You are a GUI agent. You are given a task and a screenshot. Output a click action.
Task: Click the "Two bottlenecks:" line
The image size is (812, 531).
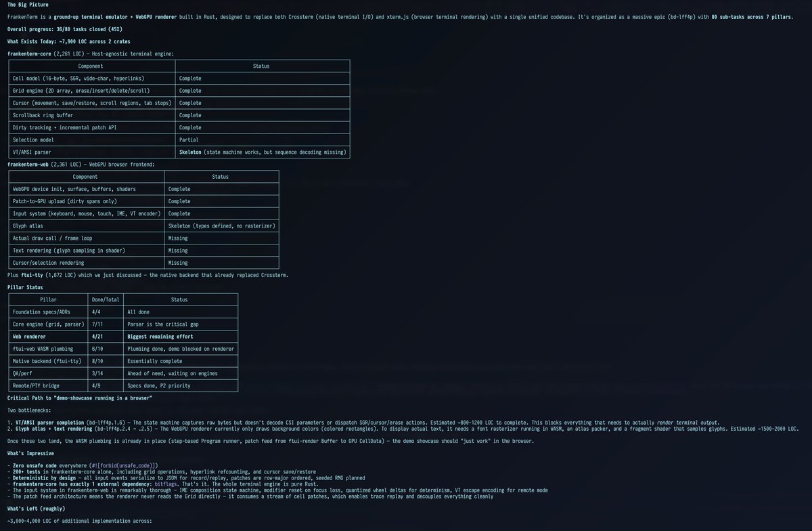coord(30,410)
